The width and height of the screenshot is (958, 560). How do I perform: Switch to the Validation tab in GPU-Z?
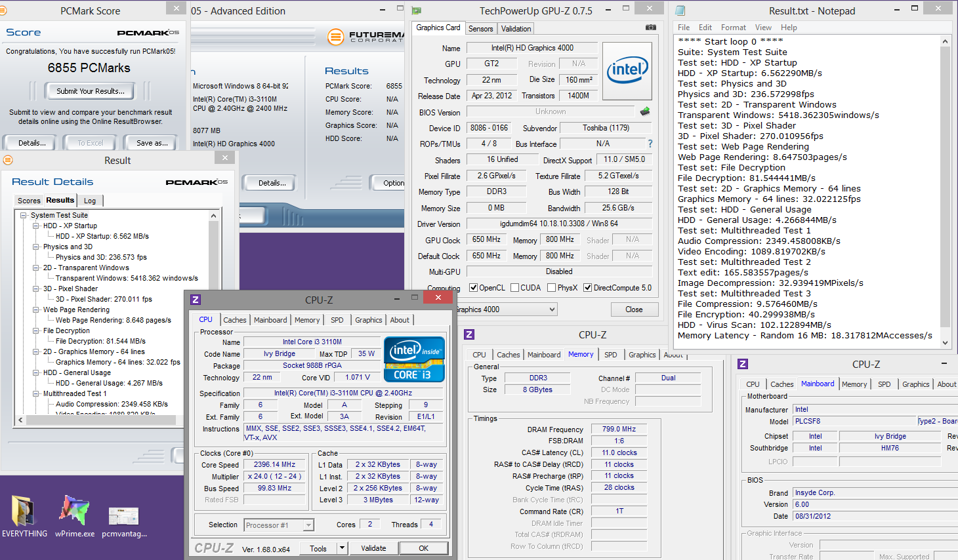pyautogui.click(x=516, y=29)
